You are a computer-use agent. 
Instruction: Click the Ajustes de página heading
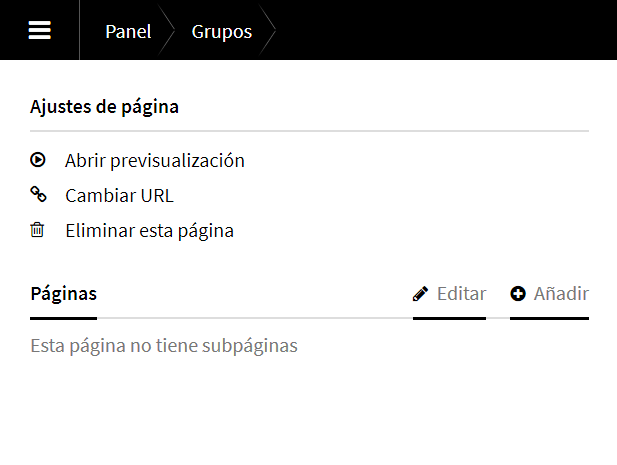105,107
